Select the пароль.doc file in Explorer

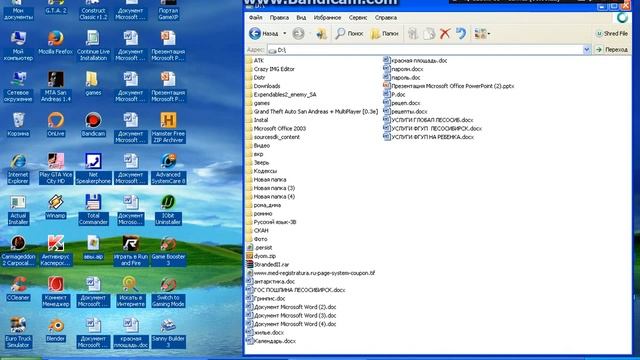(x=402, y=78)
